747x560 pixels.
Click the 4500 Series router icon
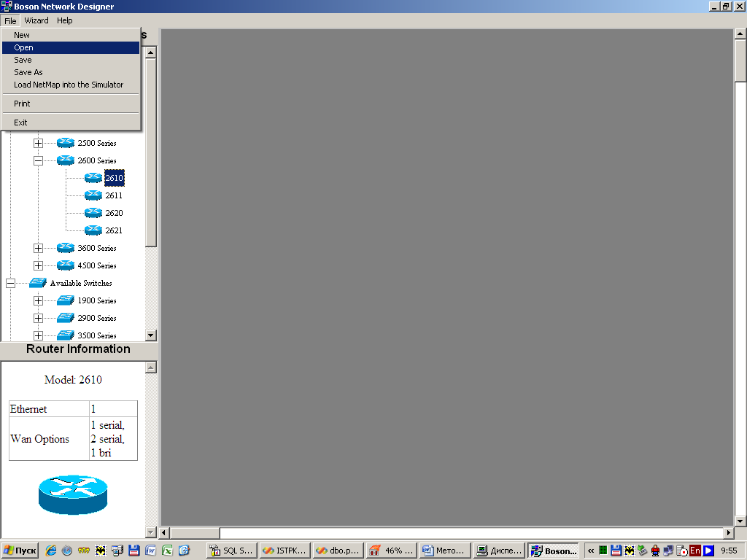(x=66, y=265)
